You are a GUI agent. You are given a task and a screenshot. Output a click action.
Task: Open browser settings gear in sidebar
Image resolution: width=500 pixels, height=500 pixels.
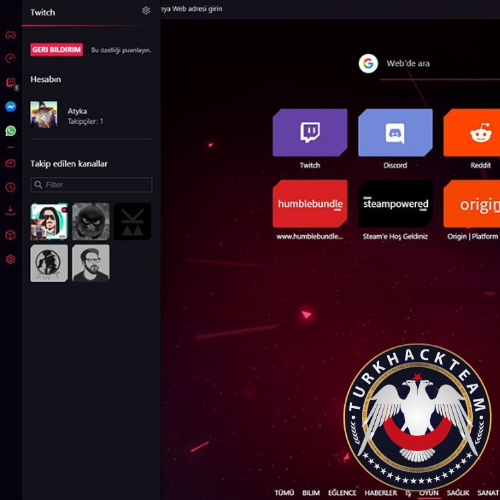tap(11, 259)
